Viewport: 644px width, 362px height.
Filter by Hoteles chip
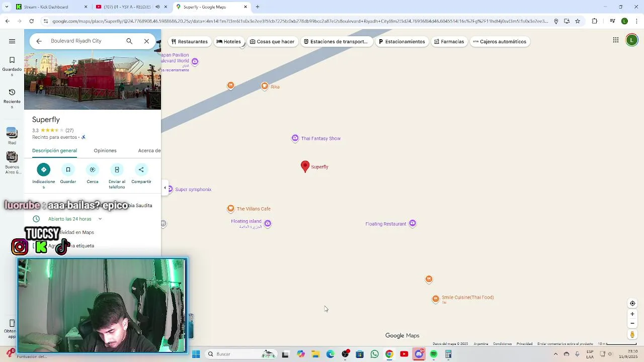pos(228,42)
